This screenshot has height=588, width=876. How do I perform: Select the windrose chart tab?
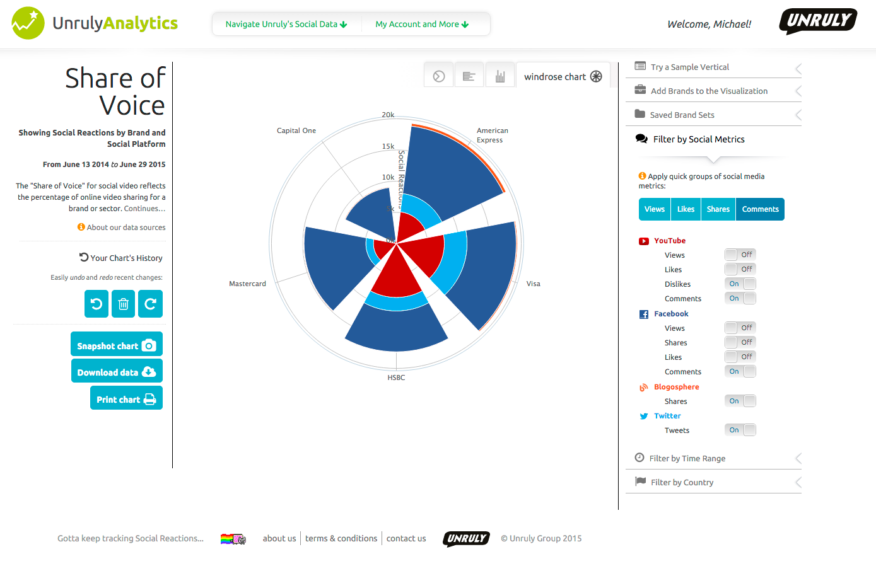pyautogui.click(x=563, y=76)
